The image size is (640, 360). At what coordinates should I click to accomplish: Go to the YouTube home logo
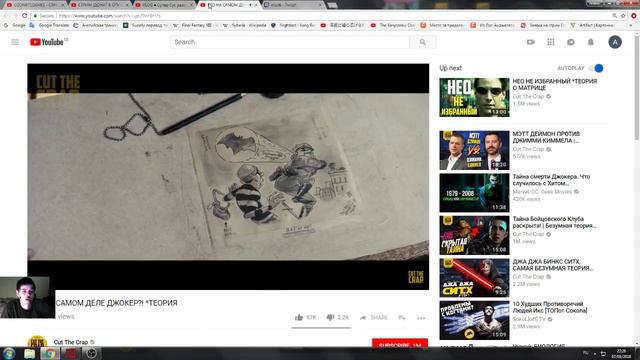47,42
